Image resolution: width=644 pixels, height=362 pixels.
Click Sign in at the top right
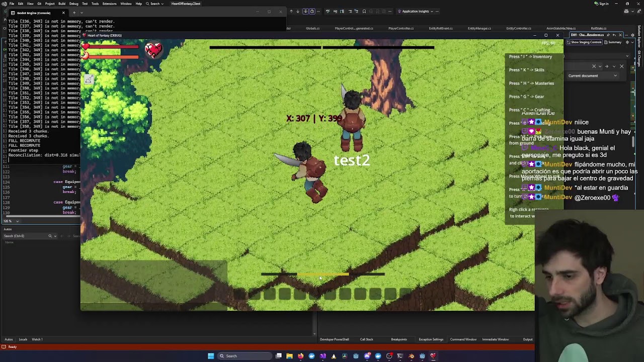602,4
